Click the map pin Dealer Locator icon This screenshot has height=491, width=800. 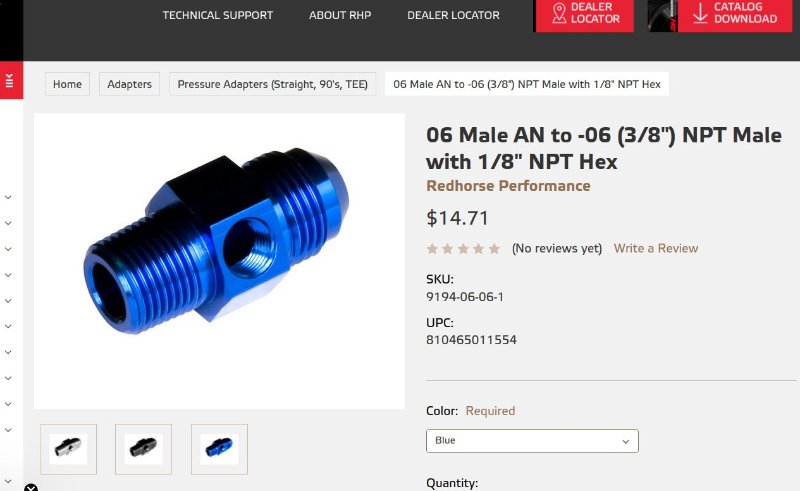559,13
